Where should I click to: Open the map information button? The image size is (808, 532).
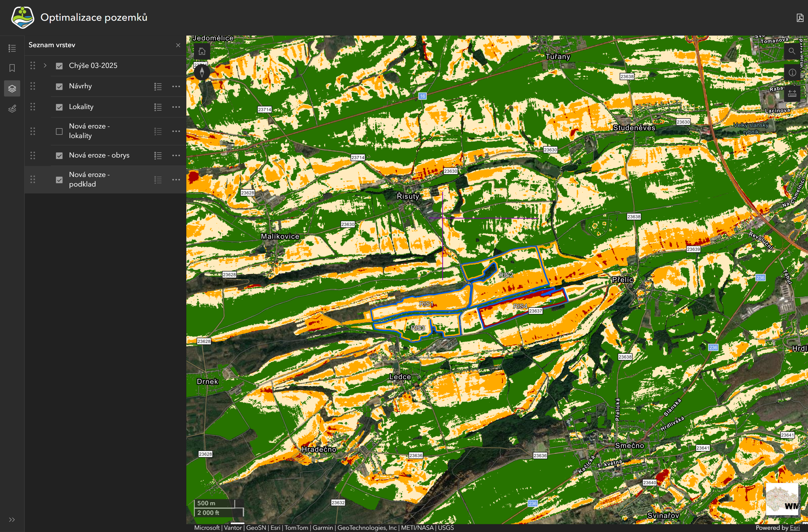pos(792,72)
